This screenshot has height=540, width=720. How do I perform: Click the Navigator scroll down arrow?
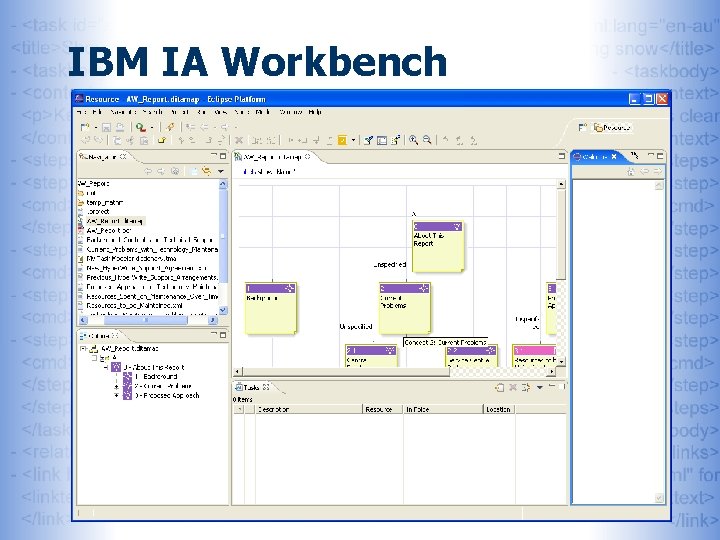223,310
